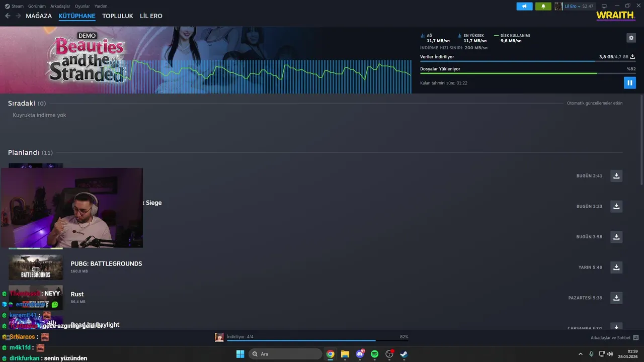Viewport: 644px width, 362px height.
Task: Open LİL ERO profile tab
Action: [151, 16]
